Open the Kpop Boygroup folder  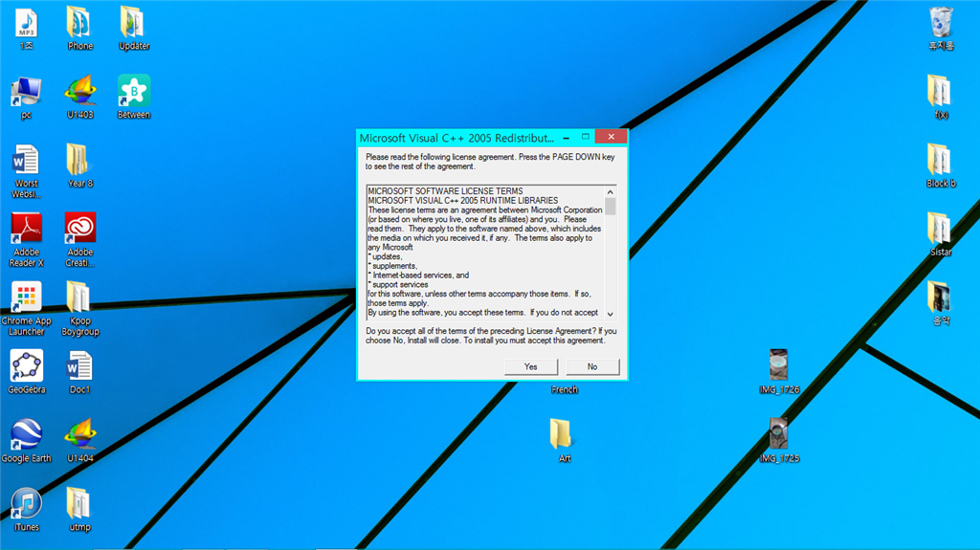point(78,297)
